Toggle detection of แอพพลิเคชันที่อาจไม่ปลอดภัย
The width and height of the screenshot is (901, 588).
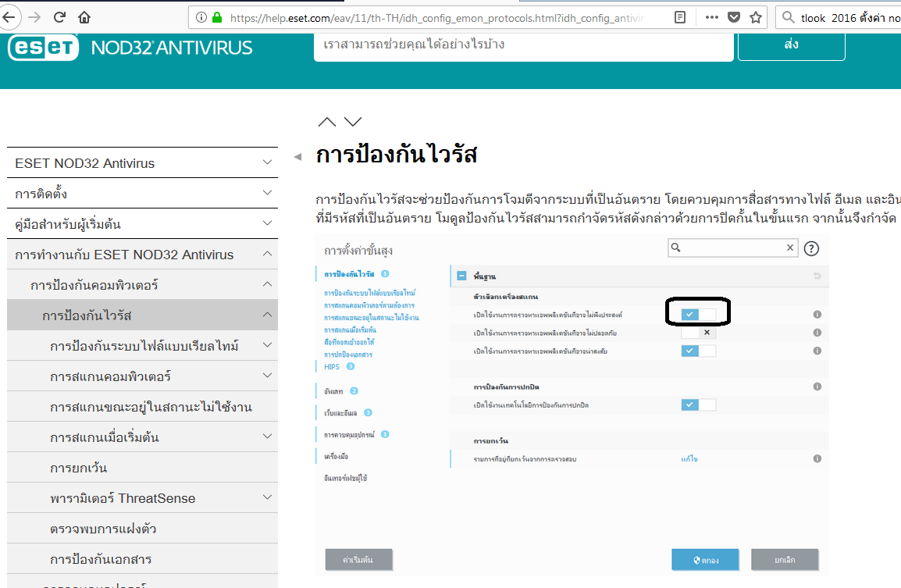(x=698, y=332)
